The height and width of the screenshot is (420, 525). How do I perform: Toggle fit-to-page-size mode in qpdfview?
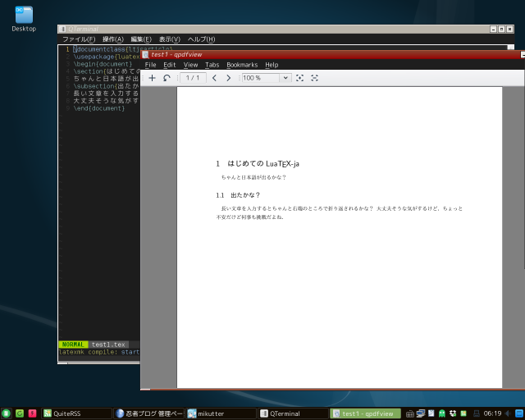point(300,78)
